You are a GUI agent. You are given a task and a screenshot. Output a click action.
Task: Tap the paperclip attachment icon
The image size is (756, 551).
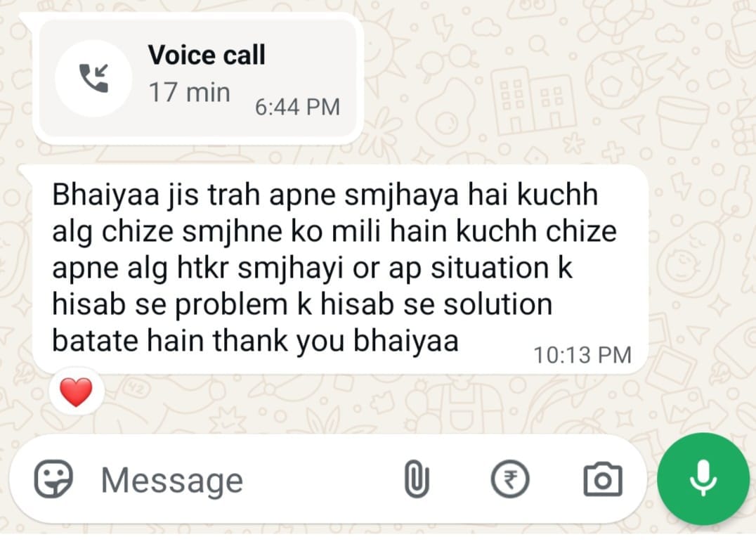coord(417,479)
